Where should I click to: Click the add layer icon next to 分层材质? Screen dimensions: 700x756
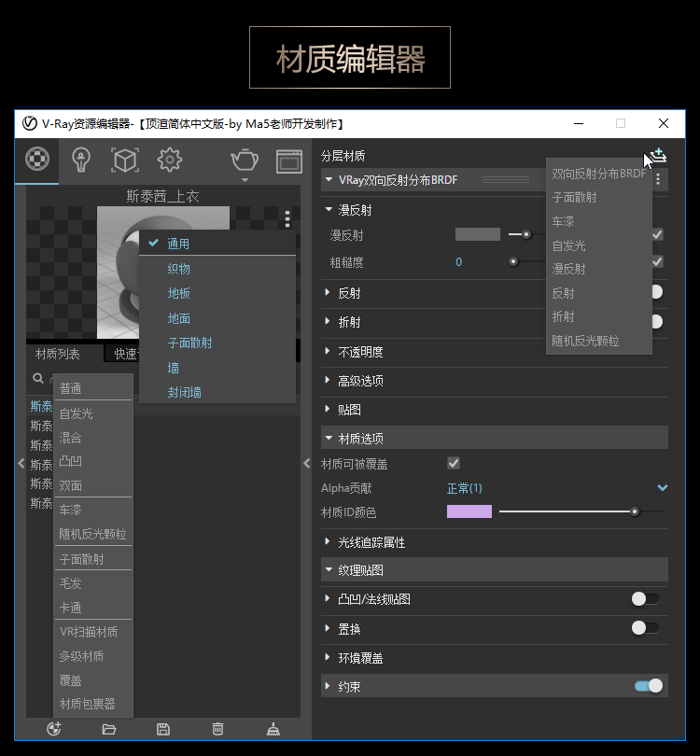pos(659,156)
